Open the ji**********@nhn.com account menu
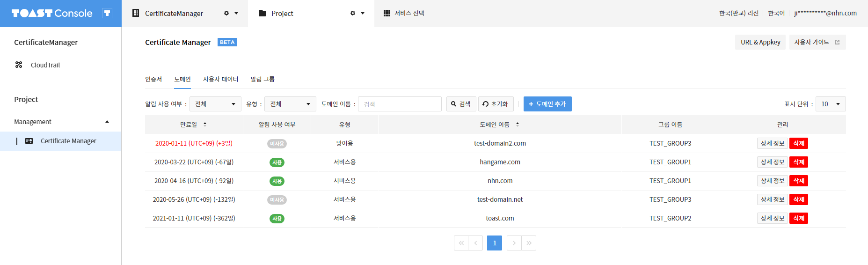This screenshot has height=265, width=868. pyautogui.click(x=825, y=13)
